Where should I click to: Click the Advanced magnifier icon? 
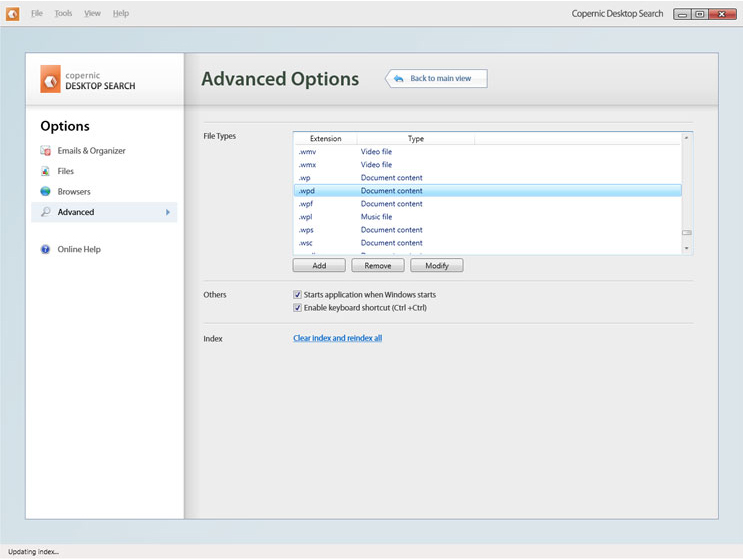[x=45, y=212]
